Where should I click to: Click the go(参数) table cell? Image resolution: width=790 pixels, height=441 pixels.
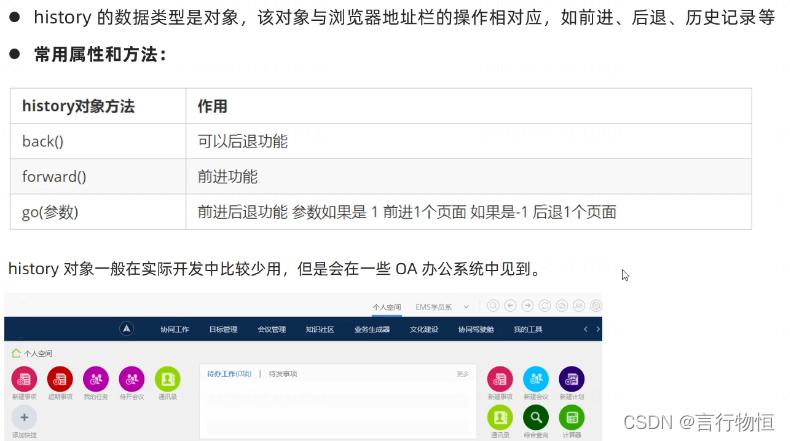pos(98,212)
